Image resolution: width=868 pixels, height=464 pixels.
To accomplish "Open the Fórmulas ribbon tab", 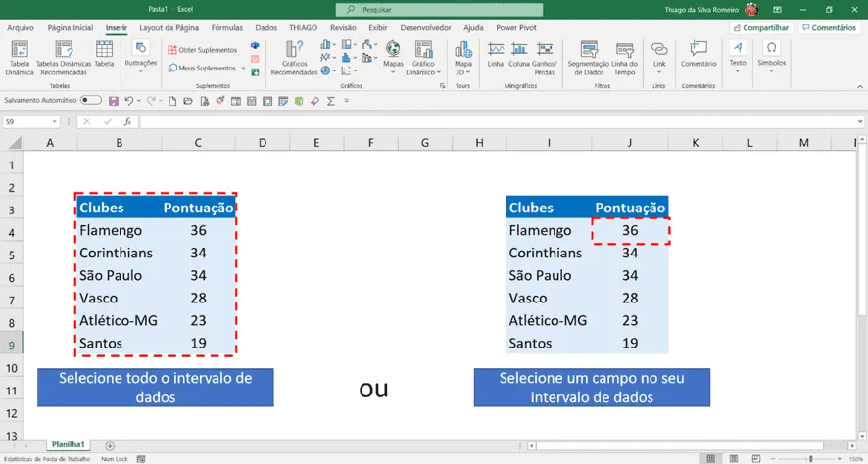I will click(227, 27).
